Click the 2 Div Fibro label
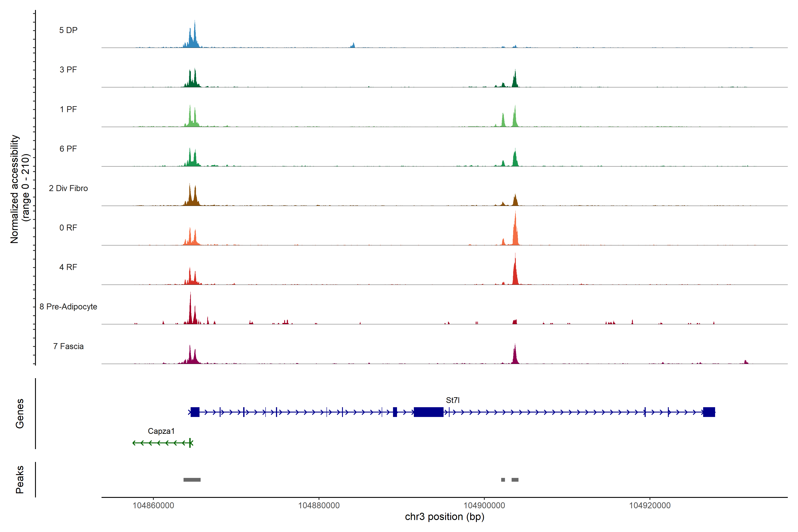Viewport: 798px width, 532px height. 68,188
